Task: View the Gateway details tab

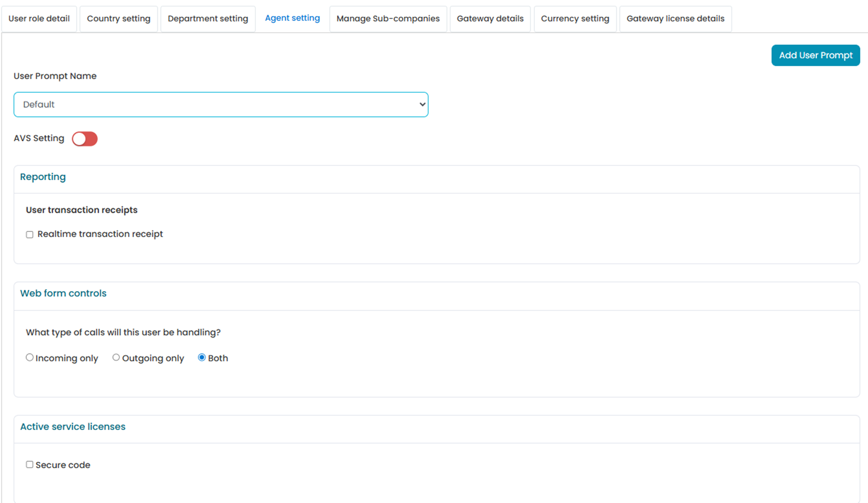Action: coord(490,19)
